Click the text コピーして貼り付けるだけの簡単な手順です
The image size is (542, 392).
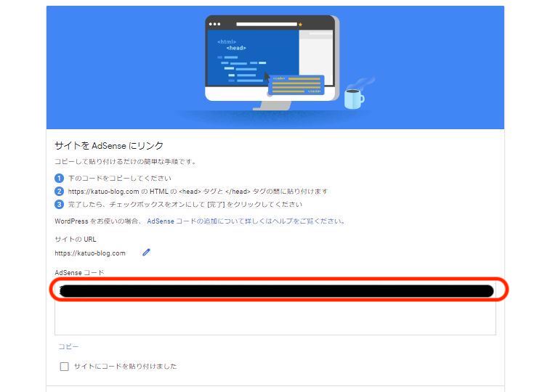pyautogui.click(x=125, y=162)
